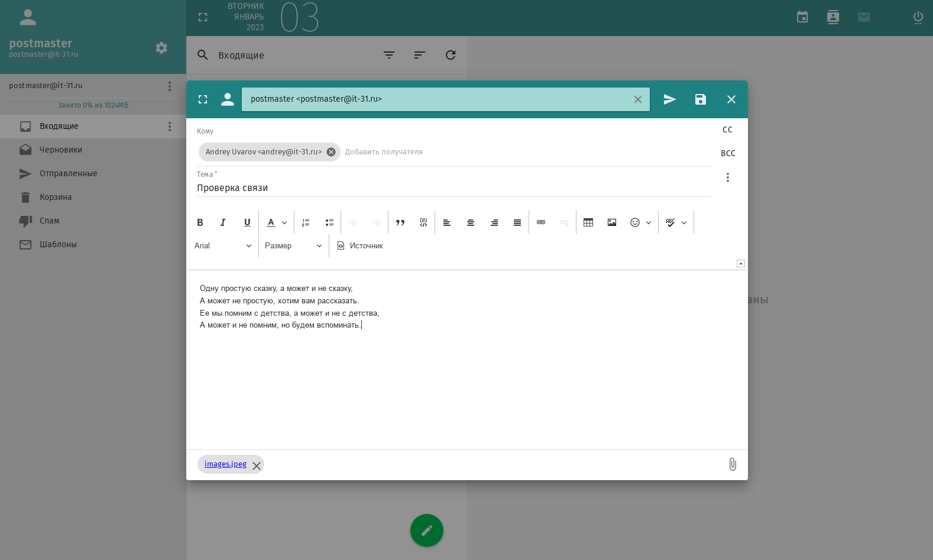Screen dimensions: 933x560
Task: Open the Входящие folder
Action: 93,127
